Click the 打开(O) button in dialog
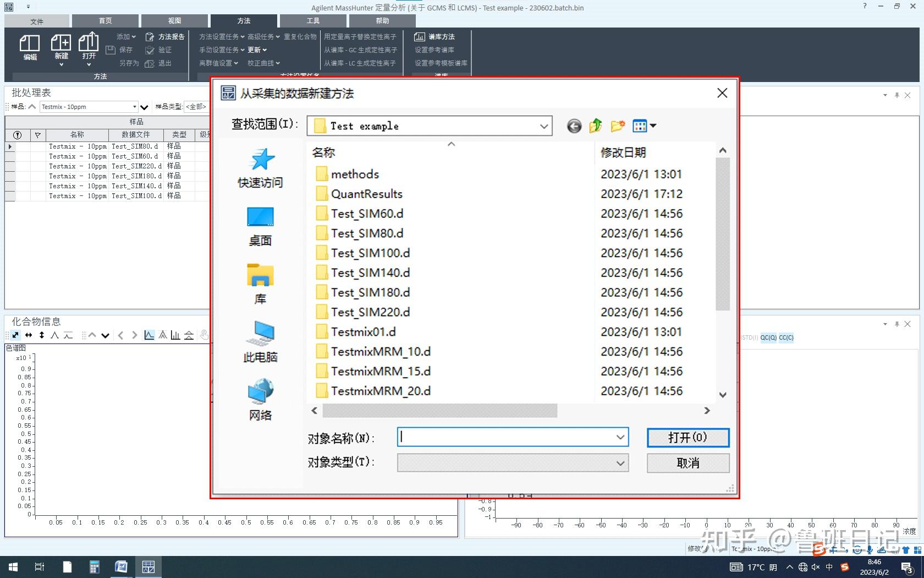Screen dimensions: 924x578 click(688, 438)
